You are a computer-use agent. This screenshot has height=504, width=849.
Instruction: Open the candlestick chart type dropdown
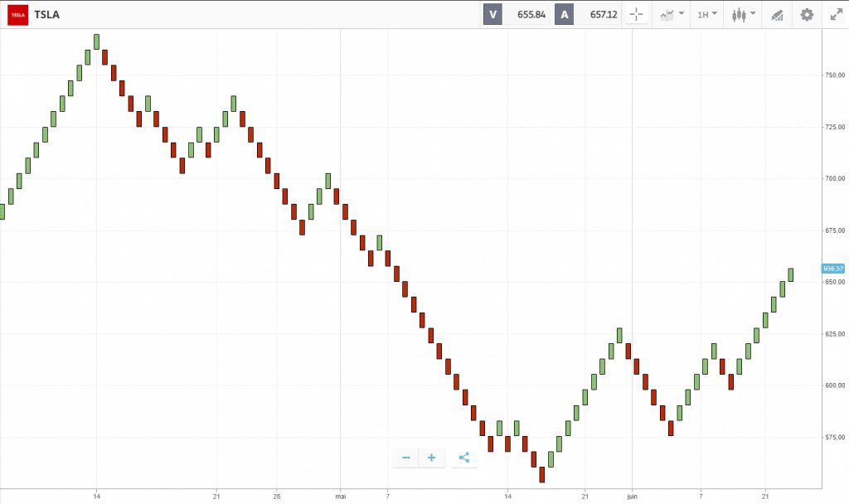click(x=744, y=15)
